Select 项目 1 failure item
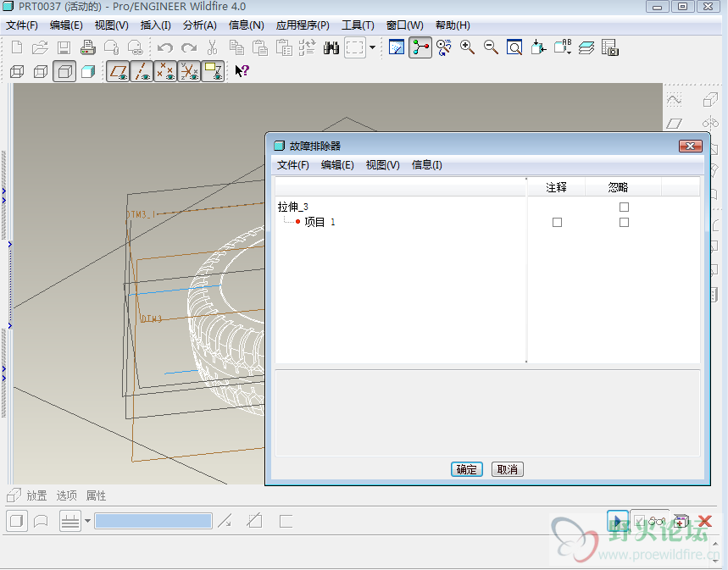This screenshot has height=570, width=728. (x=320, y=222)
